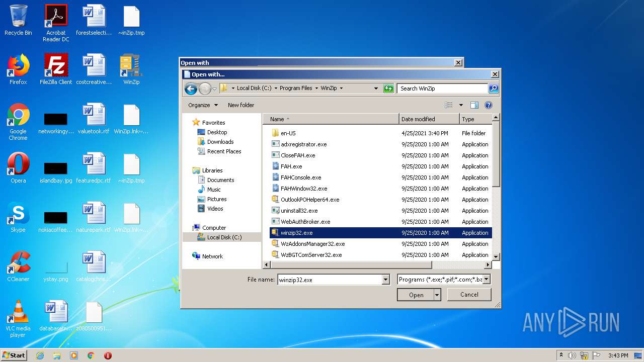
Task: Open Windows Explorer from taskbar
Action: pos(57,355)
